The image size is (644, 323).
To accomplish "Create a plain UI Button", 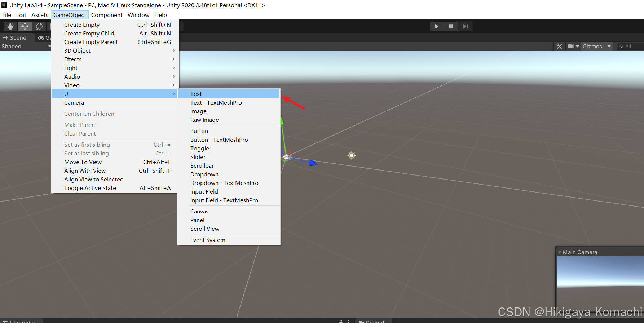I will coord(229,131).
